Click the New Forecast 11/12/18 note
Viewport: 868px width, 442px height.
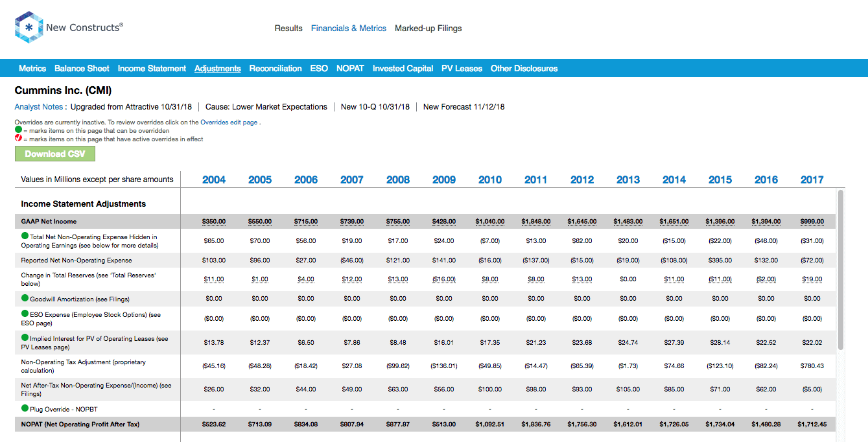point(463,107)
